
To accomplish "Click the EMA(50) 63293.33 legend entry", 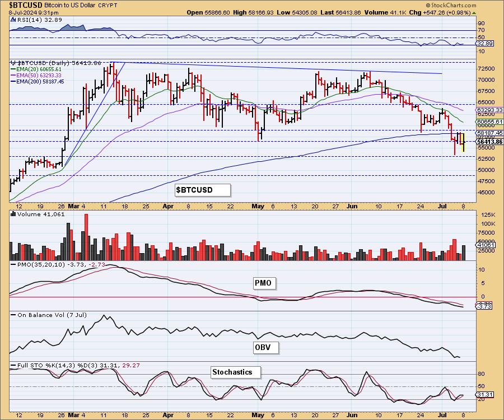I will pos(36,76).
